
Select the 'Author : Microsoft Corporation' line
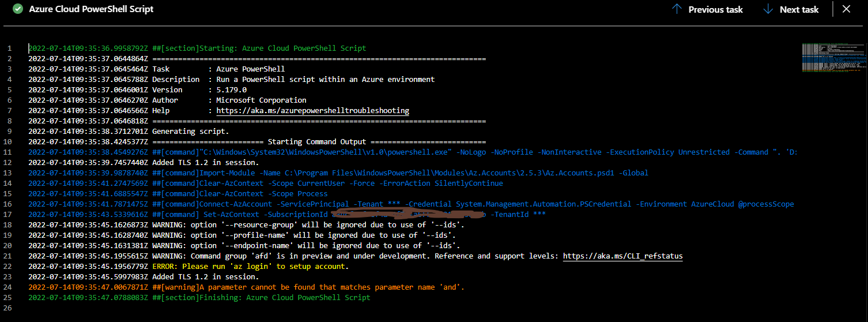coord(167,100)
